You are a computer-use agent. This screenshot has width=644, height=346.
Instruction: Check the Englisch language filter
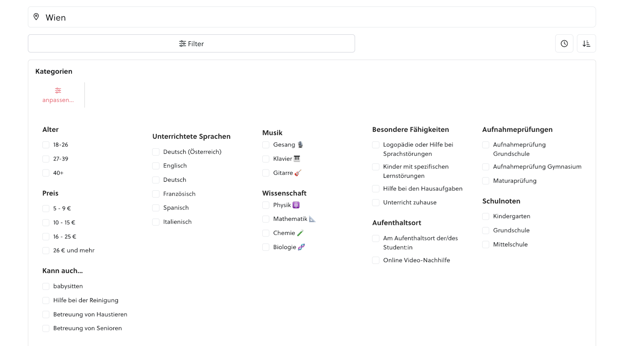(x=156, y=166)
